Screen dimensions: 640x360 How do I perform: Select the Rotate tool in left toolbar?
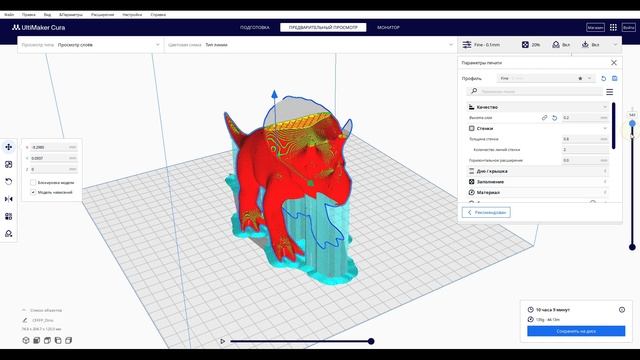tap(9, 182)
